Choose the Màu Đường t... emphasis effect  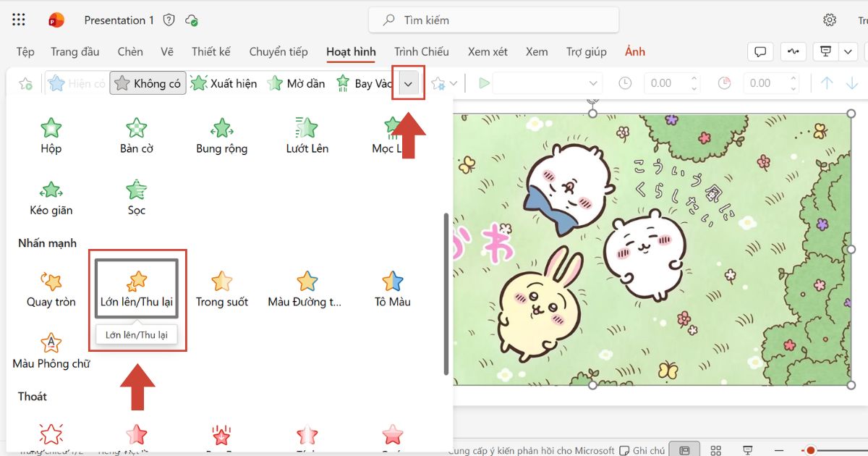point(305,289)
